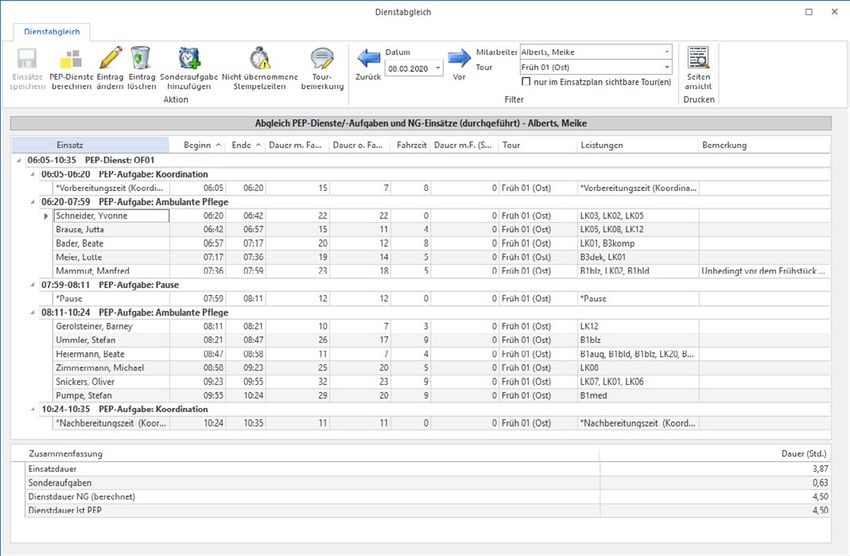
Task: Go back one day with Zurück arrow
Action: (x=368, y=59)
